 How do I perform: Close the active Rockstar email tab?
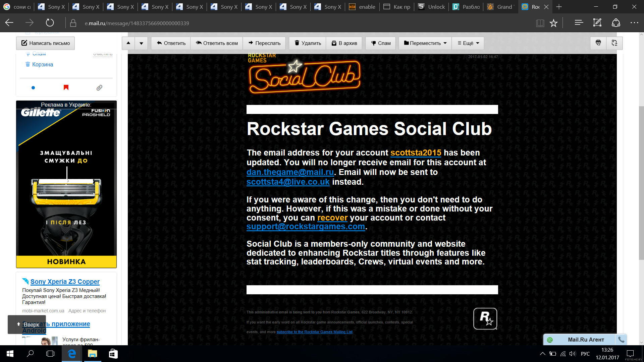tap(546, 7)
